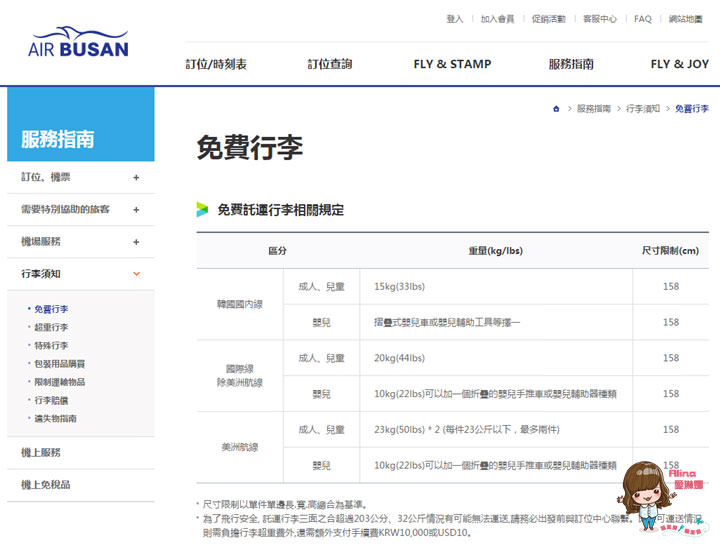This screenshot has width=720, height=554.
Task: Open the 訂位/時刻表 main menu
Action: (216, 64)
